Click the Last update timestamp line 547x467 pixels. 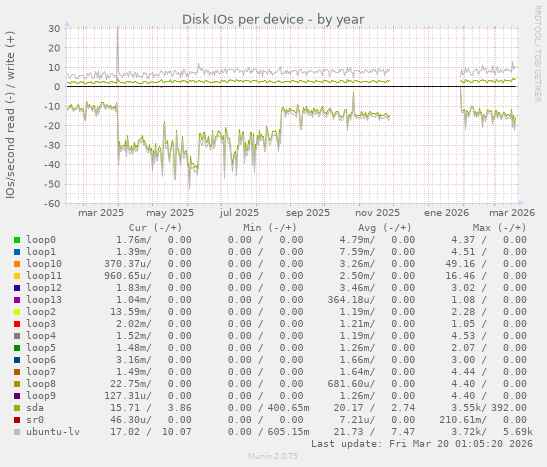(x=422, y=444)
